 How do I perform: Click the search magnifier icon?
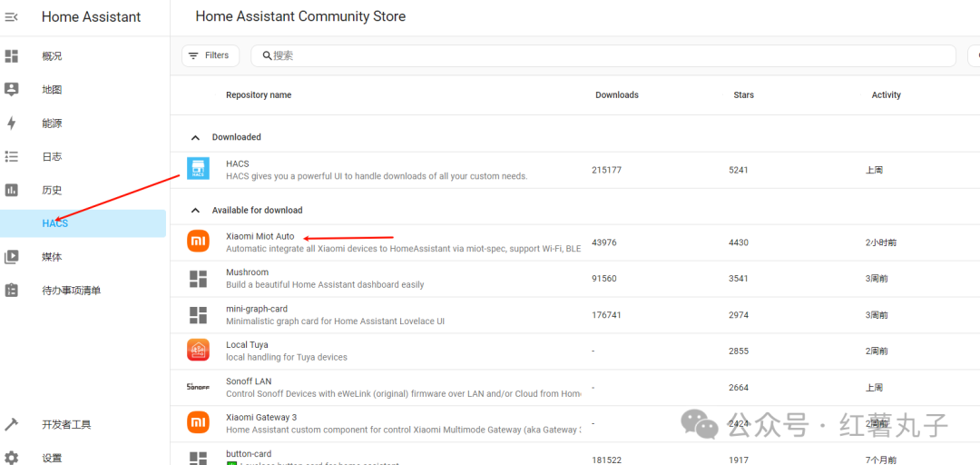pyautogui.click(x=267, y=55)
